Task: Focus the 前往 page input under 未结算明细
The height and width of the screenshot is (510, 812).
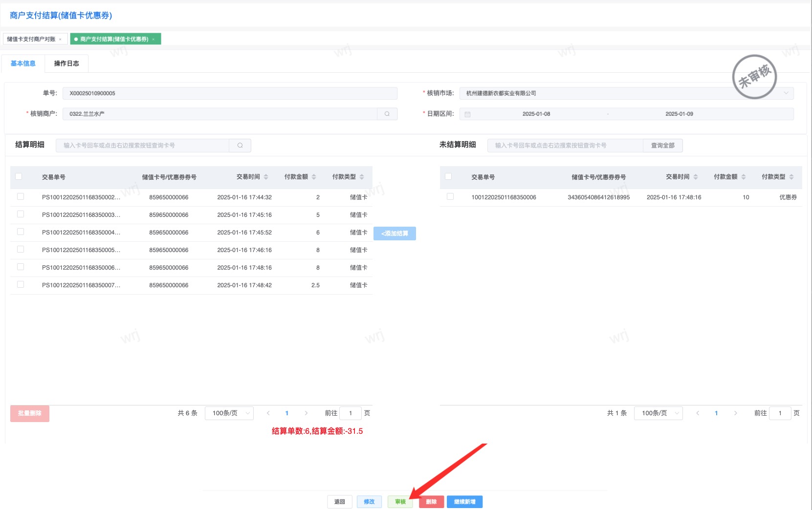Action: [780, 413]
